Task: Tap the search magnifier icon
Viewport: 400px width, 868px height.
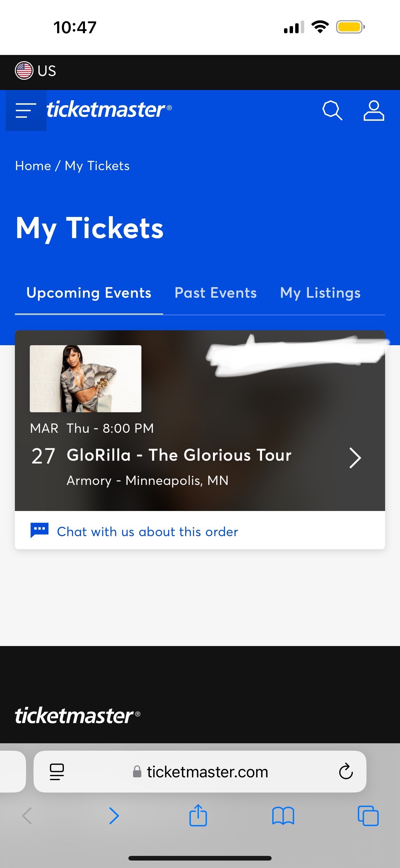Action: (332, 111)
